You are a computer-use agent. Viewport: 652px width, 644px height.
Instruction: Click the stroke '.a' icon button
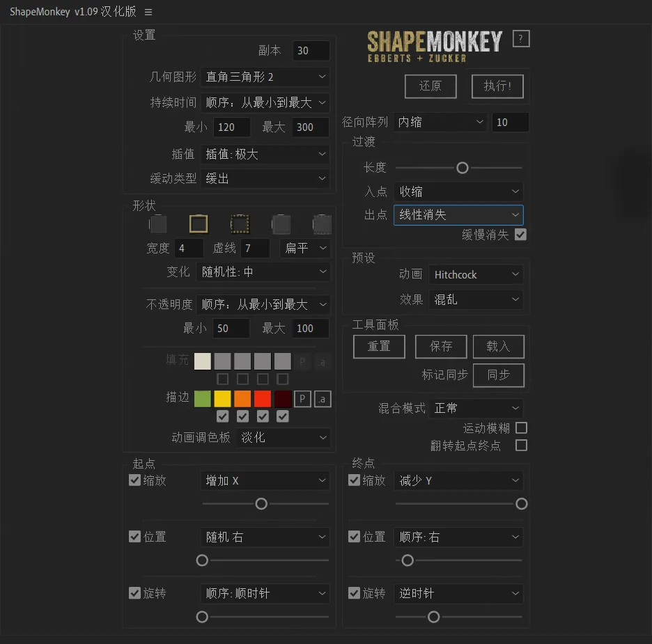pyautogui.click(x=322, y=399)
